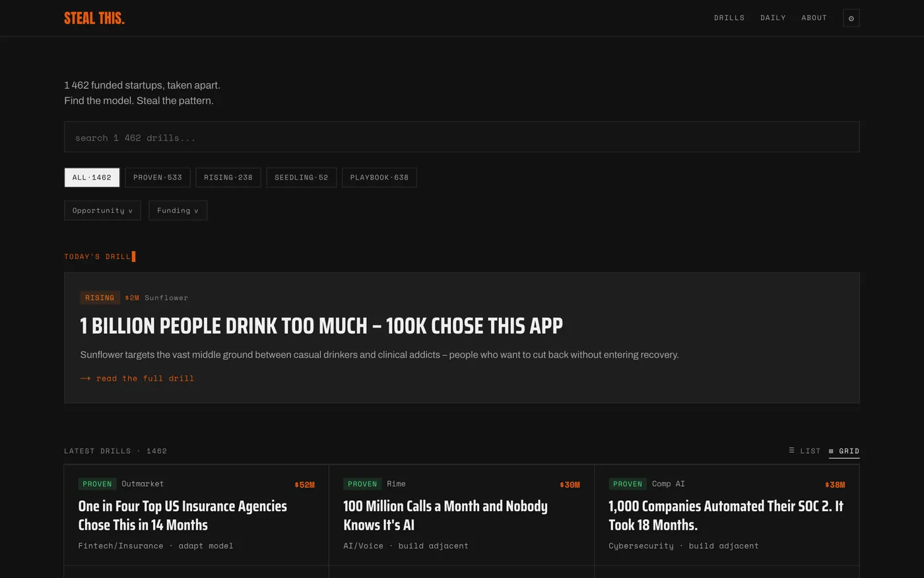924x578 pixels.
Task: Click the PROVEN badge on Rime card
Action: pos(362,484)
